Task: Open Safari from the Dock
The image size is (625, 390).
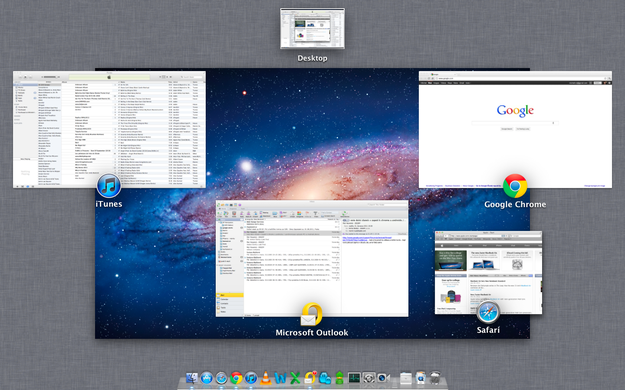Action: pos(221,378)
